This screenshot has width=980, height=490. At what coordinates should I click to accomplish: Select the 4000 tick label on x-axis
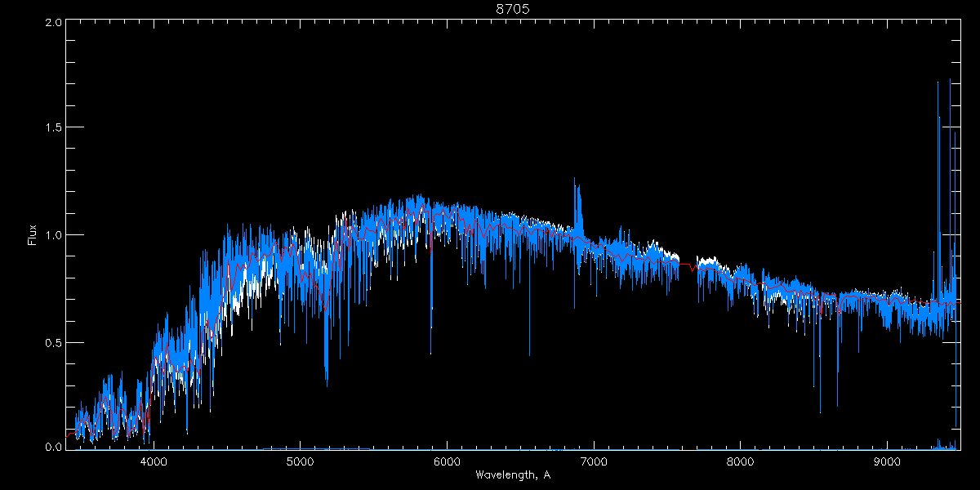tap(154, 461)
